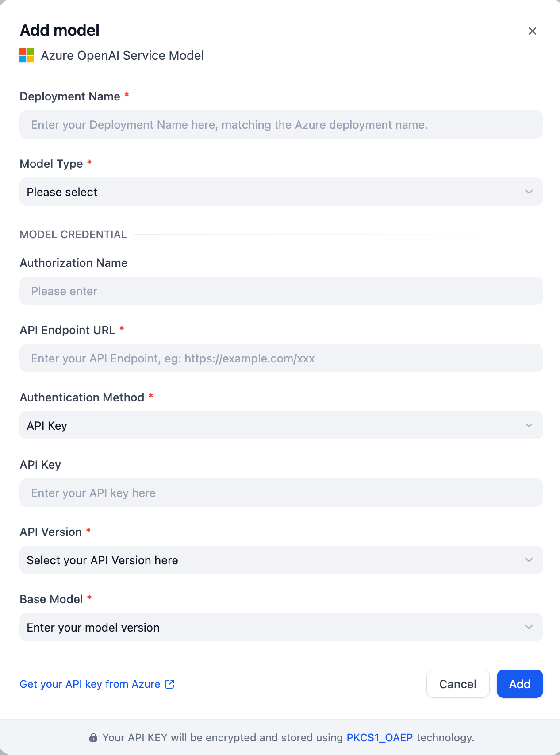Viewport: 560px width, 755px height.
Task: Open 'Get your API key from Azure' link
Action: [x=90, y=684]
